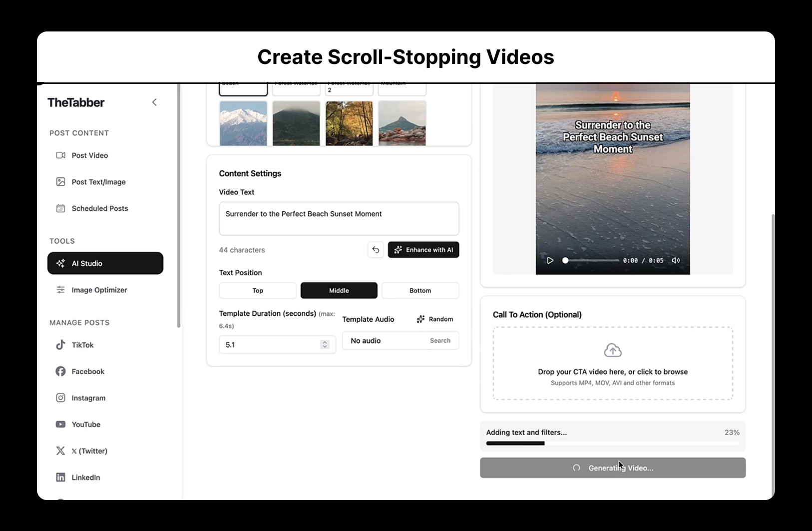Click the Enhance with AI button
This screenshot has height=531, width=812.
(423, 250)
